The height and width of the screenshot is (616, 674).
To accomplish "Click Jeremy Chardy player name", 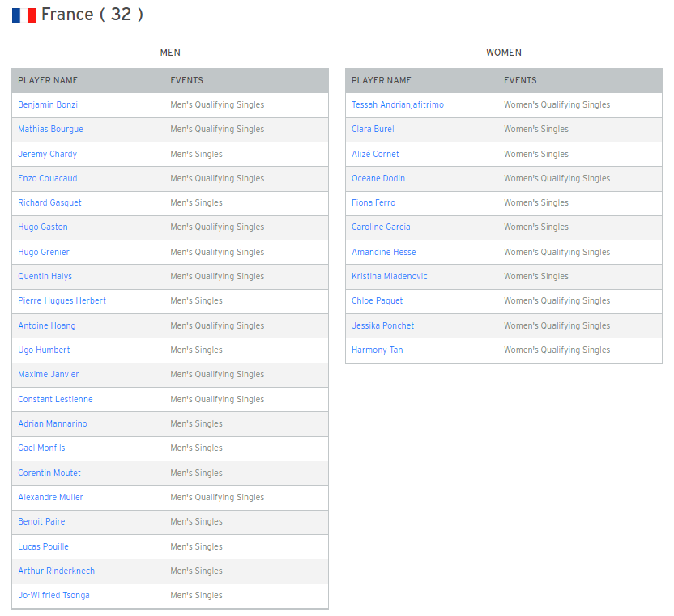I will tap(47, 154).
